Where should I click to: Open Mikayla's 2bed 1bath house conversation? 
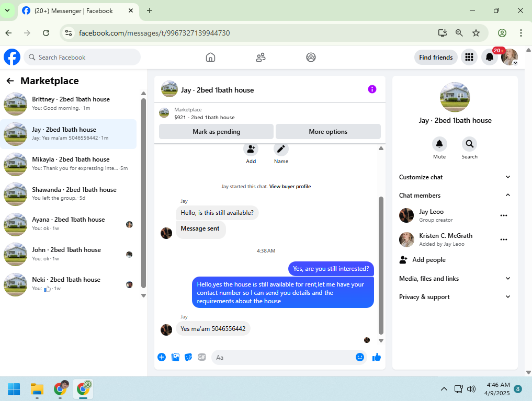(x=69, y=164)
